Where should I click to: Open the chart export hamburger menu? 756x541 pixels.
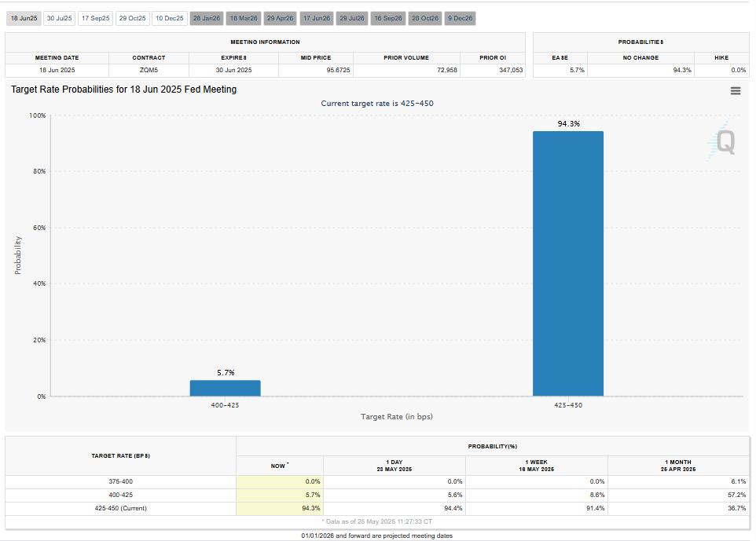tap(736, 90)
